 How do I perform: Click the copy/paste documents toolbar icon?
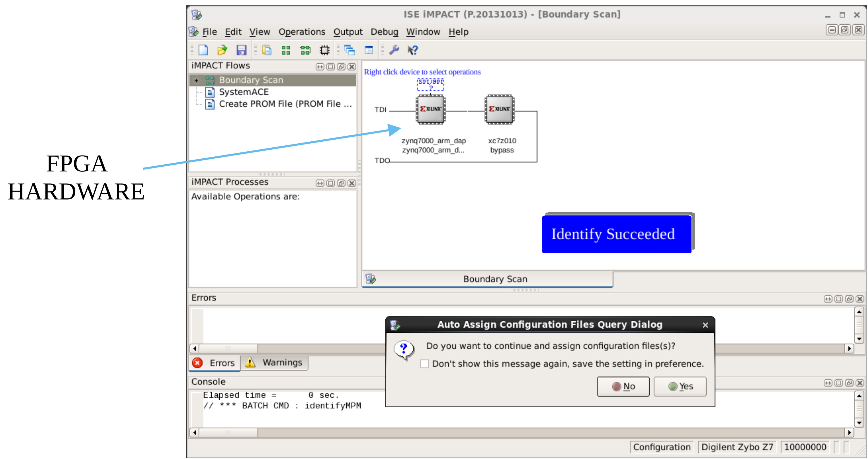pos(267,50)
